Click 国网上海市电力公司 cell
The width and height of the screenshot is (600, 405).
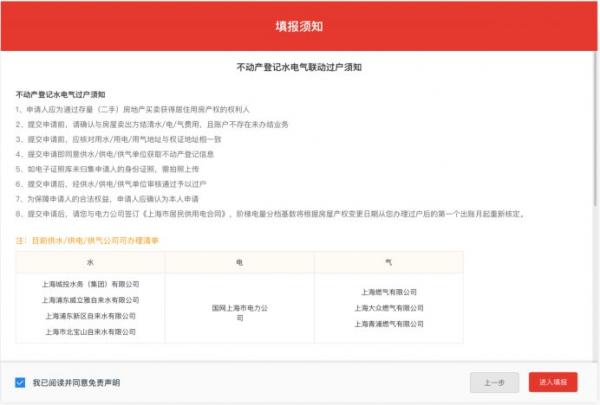point(240,313)
